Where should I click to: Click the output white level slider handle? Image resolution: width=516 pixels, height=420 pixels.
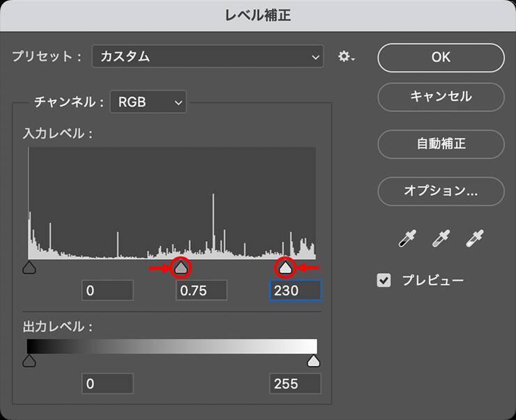click(x=314, y=360)
